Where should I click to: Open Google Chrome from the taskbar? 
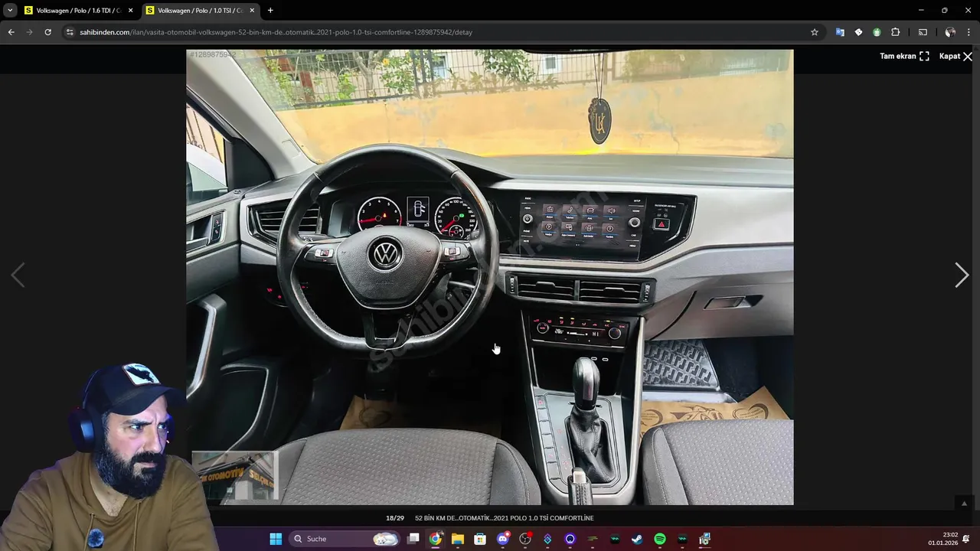[436, 539]
